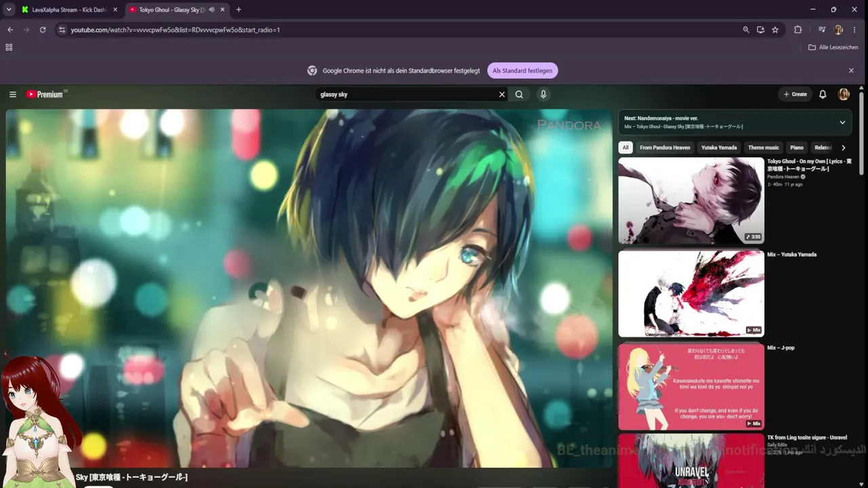Click 'Als Standard festlegen' button
868x488 pixels.
tap(523, 70)
